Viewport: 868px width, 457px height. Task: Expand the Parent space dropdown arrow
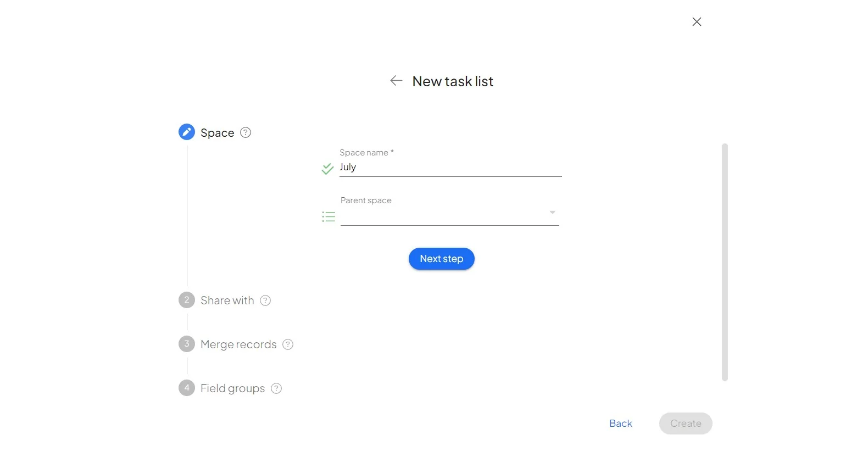pos(552,212)
